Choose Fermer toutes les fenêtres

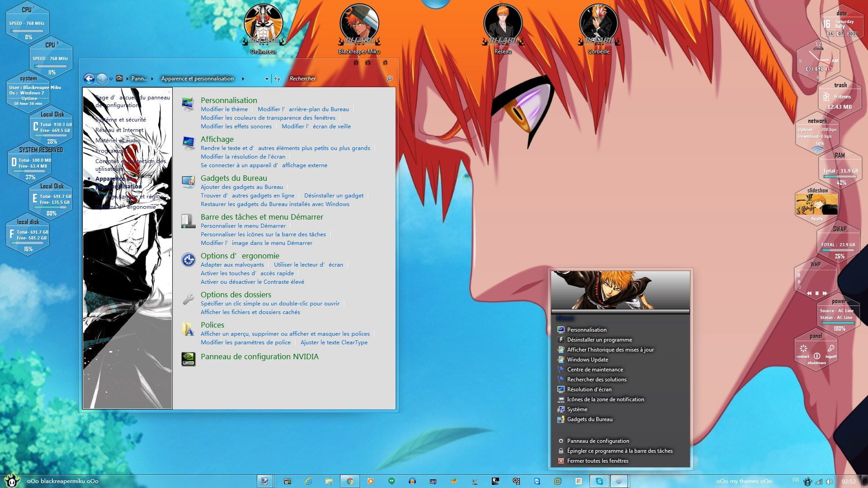click(x=597, y=461)
